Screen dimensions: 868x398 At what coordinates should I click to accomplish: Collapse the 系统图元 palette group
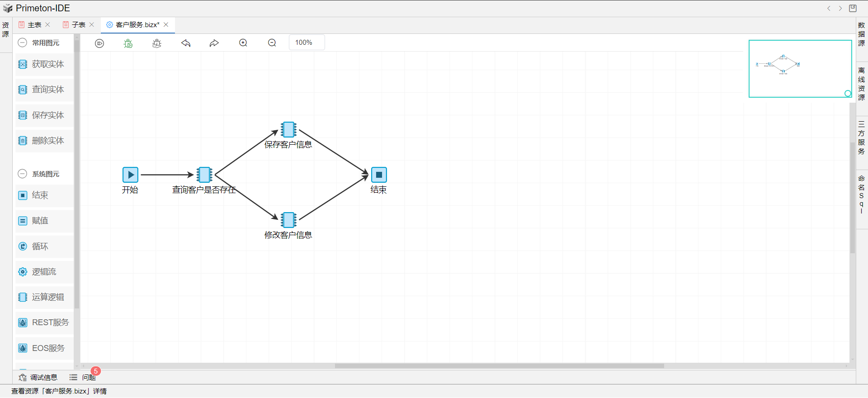point(22,174)
